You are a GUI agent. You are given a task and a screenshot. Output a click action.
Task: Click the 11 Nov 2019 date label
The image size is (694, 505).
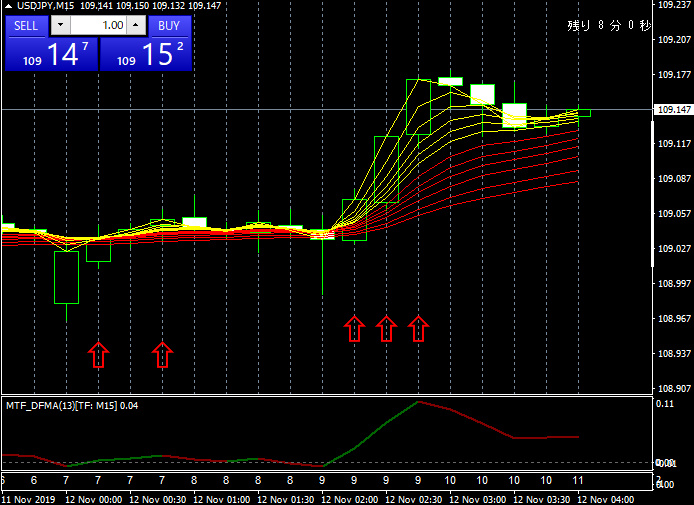coord(28,499)
